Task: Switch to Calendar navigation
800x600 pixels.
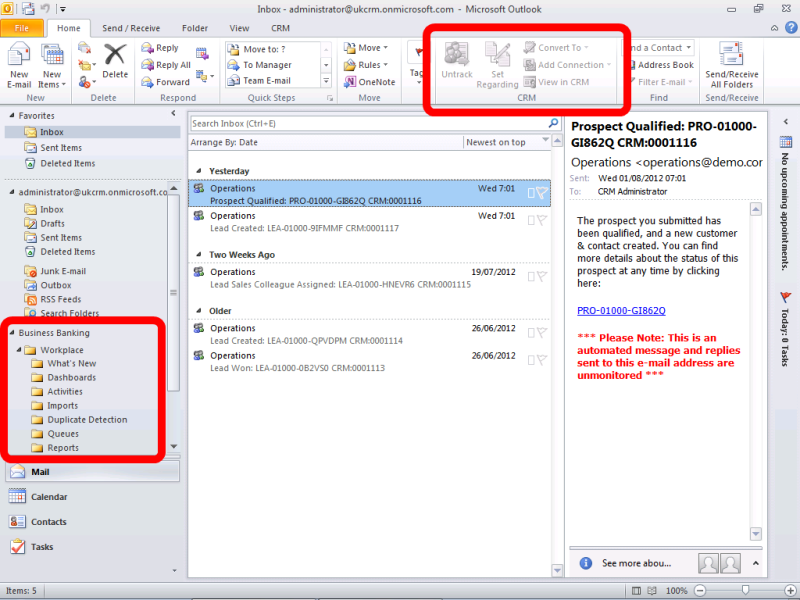Action: point(92,496)
